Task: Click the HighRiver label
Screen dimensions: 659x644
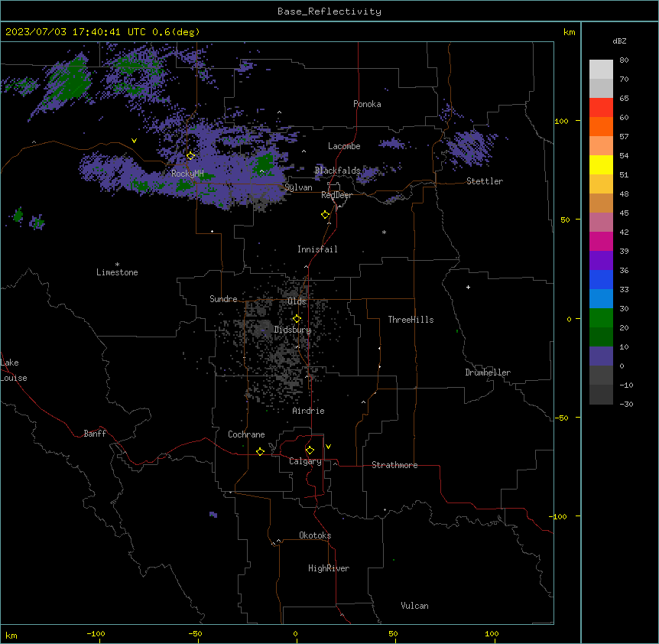Action: pyautogui.click(x=329, y=568)
